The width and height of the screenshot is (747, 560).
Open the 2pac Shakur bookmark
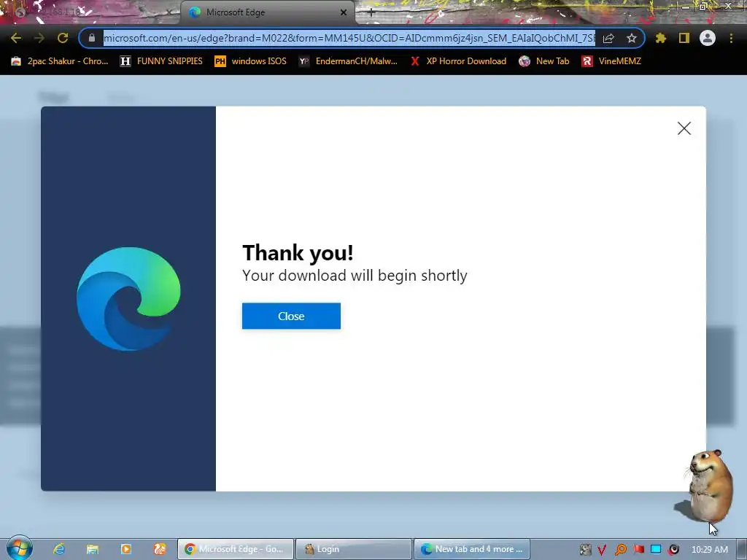click(60, 61)
